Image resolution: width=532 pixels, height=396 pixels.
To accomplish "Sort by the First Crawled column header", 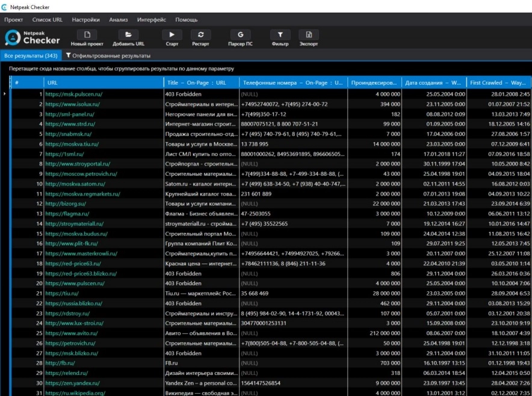I will (499, 83).
